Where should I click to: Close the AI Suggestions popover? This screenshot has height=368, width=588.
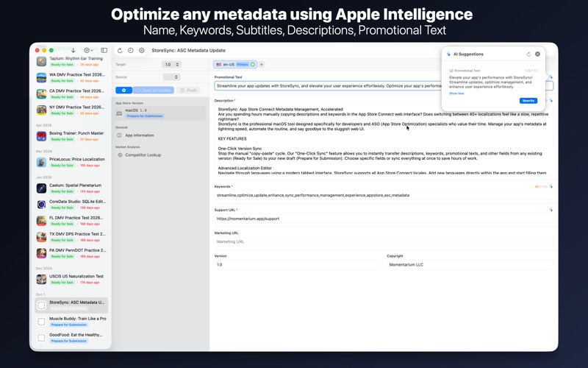point(537,54)
